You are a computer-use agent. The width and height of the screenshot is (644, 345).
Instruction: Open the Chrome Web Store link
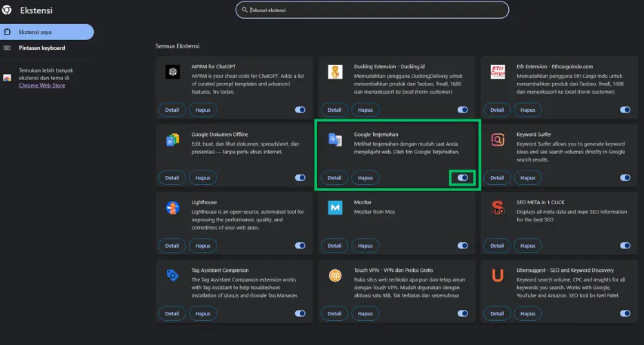[42, 86]
